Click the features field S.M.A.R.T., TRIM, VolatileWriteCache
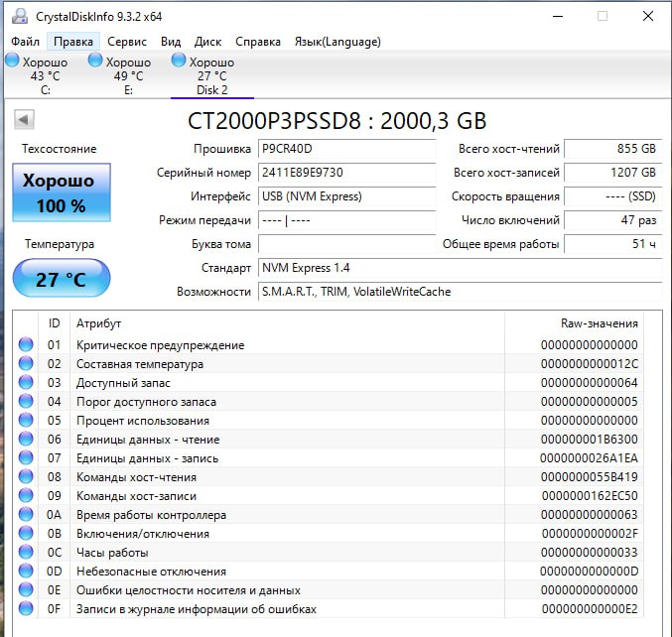Screen dimensions: 672x637 461,292
